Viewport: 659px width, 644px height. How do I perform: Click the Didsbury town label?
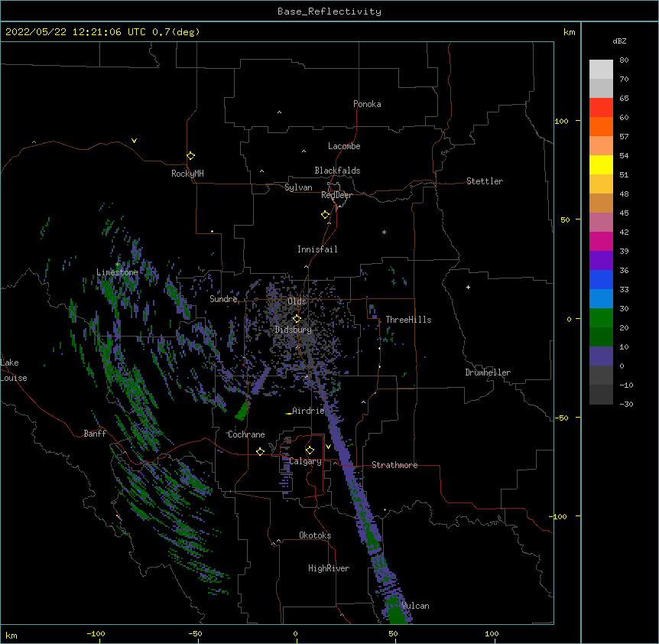(x=294, y=330)
